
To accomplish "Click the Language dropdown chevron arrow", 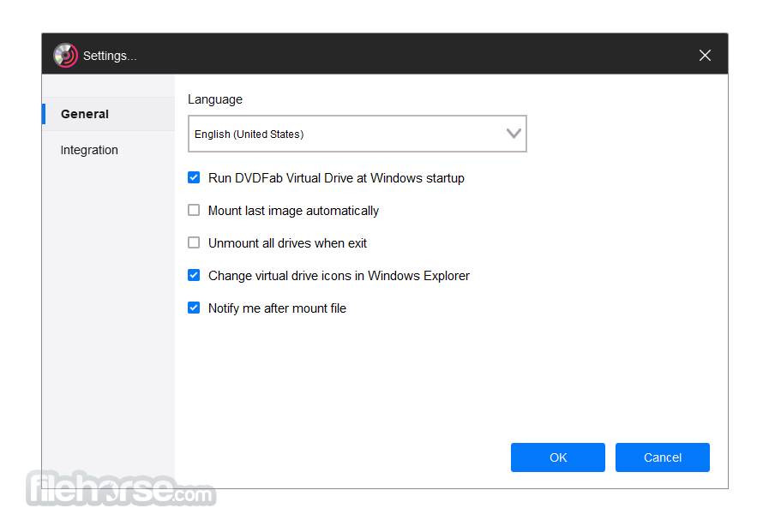I will click(514, 134).
